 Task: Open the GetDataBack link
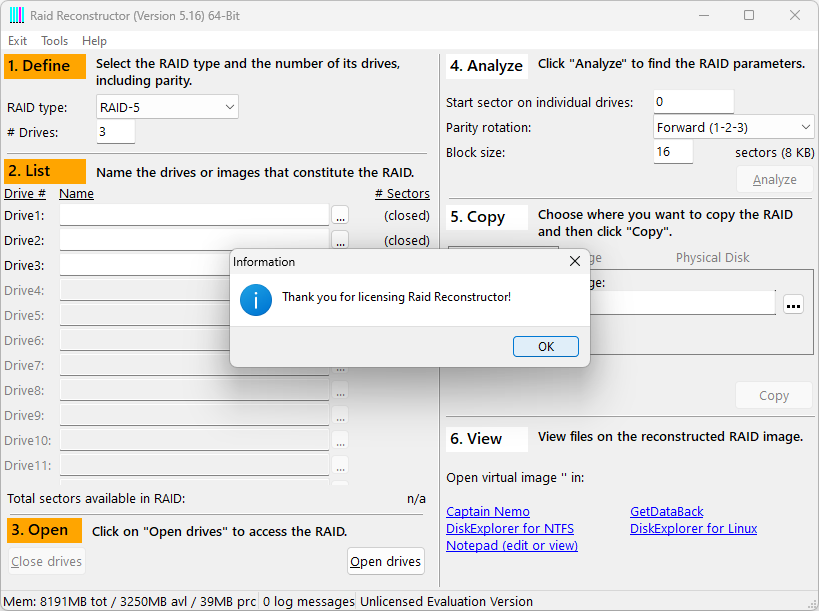point(666,511)
